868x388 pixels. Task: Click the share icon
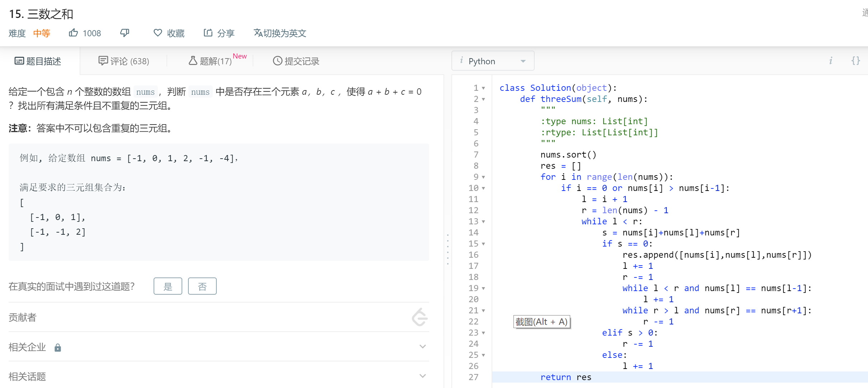208,33
